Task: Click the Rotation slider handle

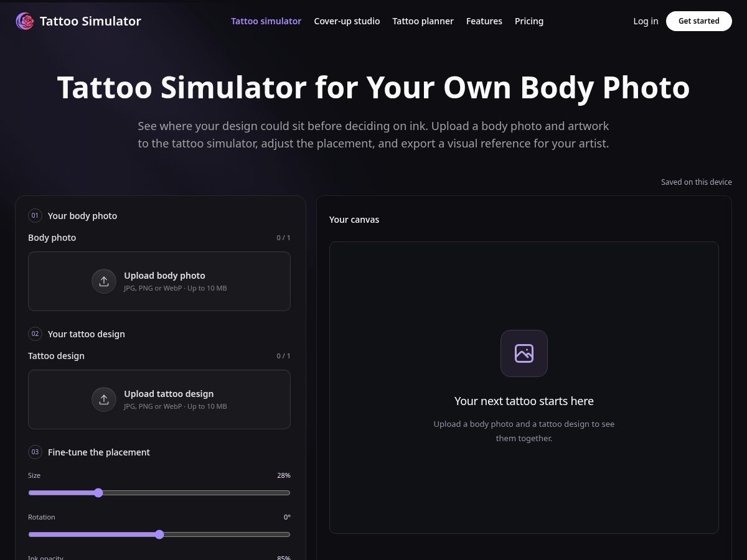Action: click(x=159, y=534)
